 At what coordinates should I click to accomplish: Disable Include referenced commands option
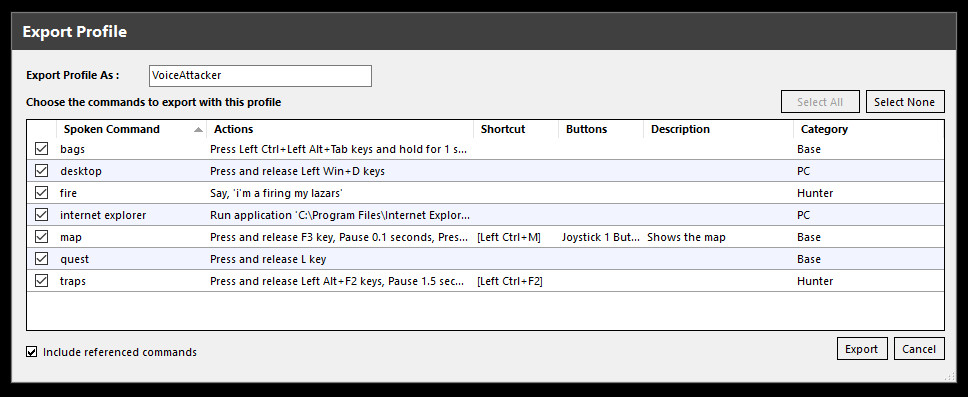click(x=31, y=352)
